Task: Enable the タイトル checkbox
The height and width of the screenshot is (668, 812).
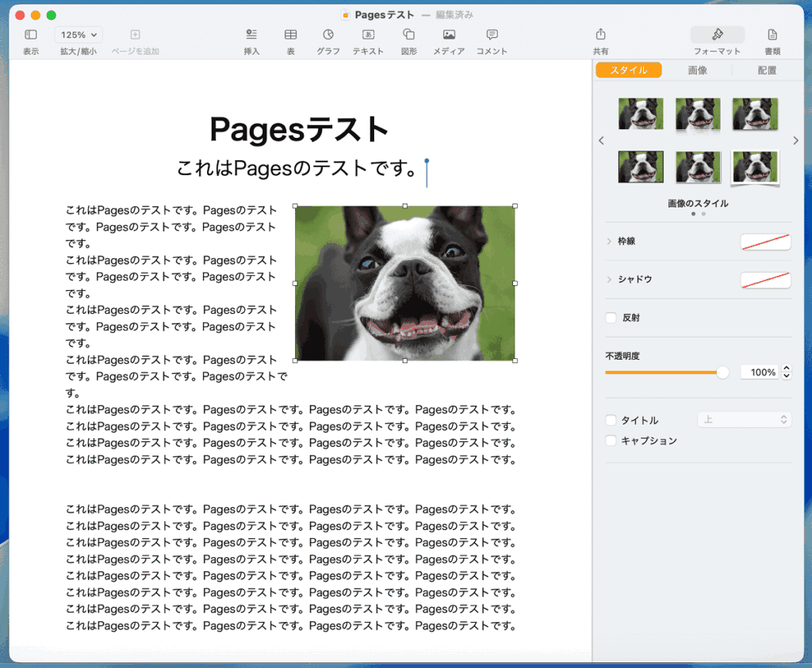Action: click(611, 420)
